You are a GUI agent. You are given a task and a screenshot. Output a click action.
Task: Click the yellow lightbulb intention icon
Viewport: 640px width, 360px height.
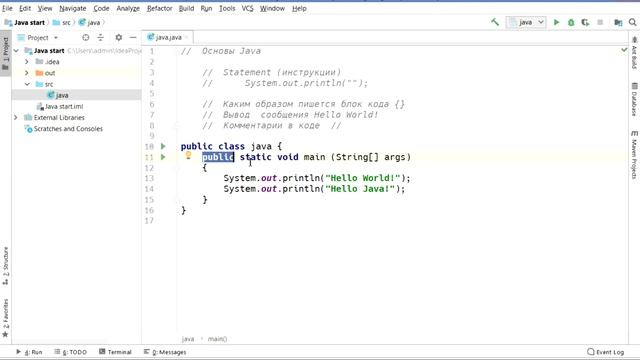coord(188,155)
